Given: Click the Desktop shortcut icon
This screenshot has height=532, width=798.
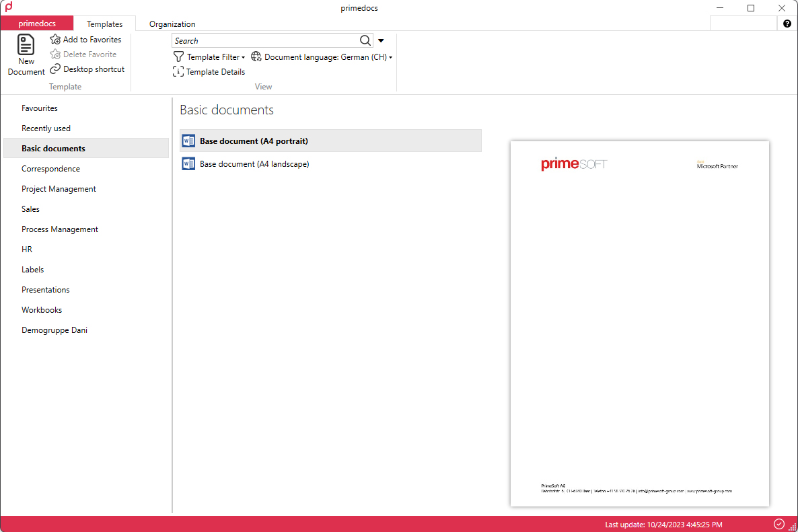Looking at the screenshot, I should click(x=55, y=69).
